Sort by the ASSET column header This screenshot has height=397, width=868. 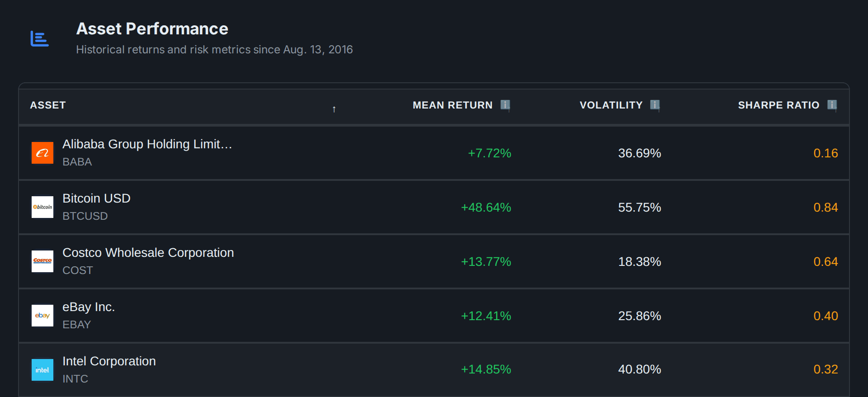[48, 105]
